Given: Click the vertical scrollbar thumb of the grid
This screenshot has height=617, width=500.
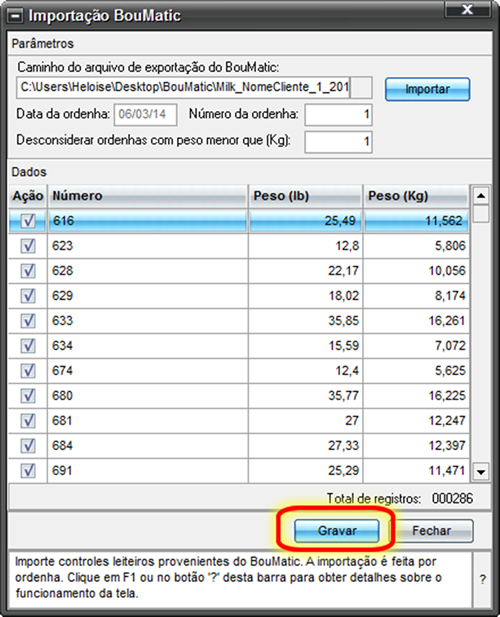Looking at the screenshot, I should tap(481, 214).
